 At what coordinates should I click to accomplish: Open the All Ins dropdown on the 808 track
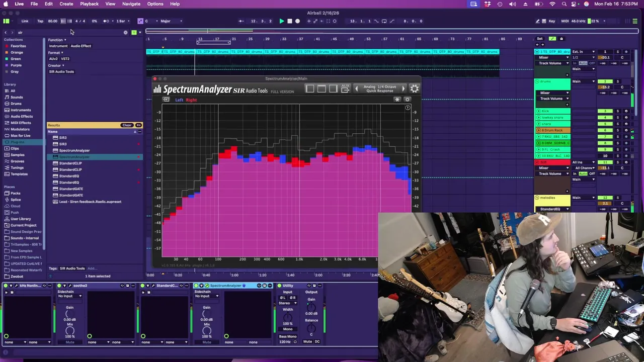click(584, 162)
